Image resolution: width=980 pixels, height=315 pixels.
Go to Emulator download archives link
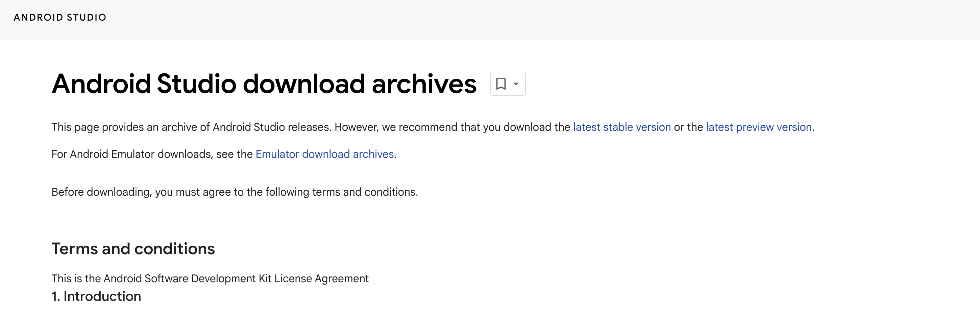pyautogui.click(x=324, y=154)
